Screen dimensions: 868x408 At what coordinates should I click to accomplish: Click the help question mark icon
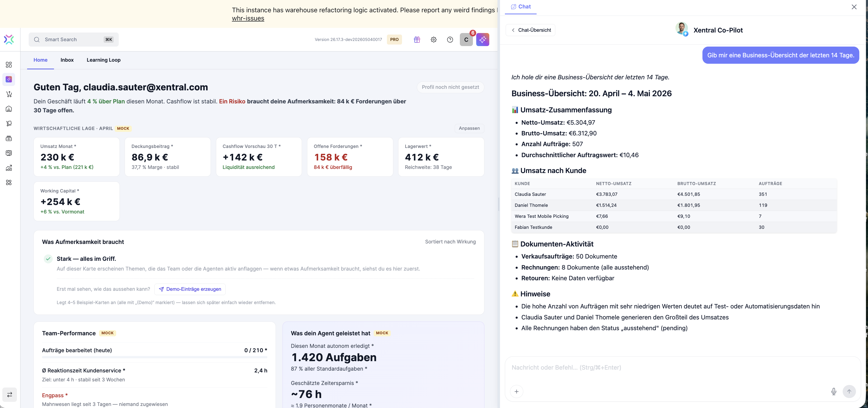pyautogui.click(x=450, y=39)
